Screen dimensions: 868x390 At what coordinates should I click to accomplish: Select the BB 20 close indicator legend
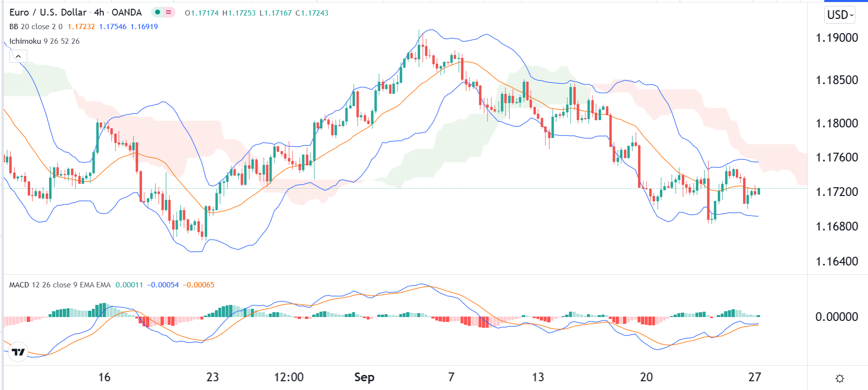(x=35, y=27)
